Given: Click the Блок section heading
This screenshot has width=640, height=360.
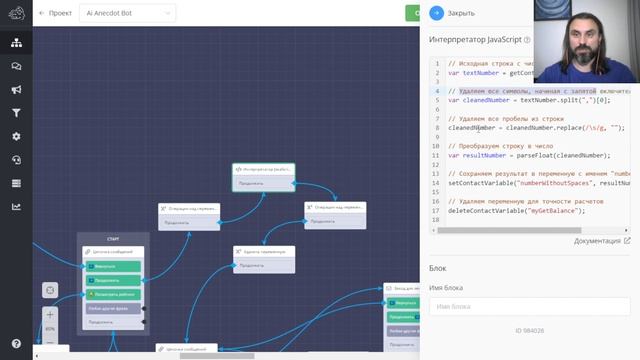Looking at the screenshot, I should (438, 269).
